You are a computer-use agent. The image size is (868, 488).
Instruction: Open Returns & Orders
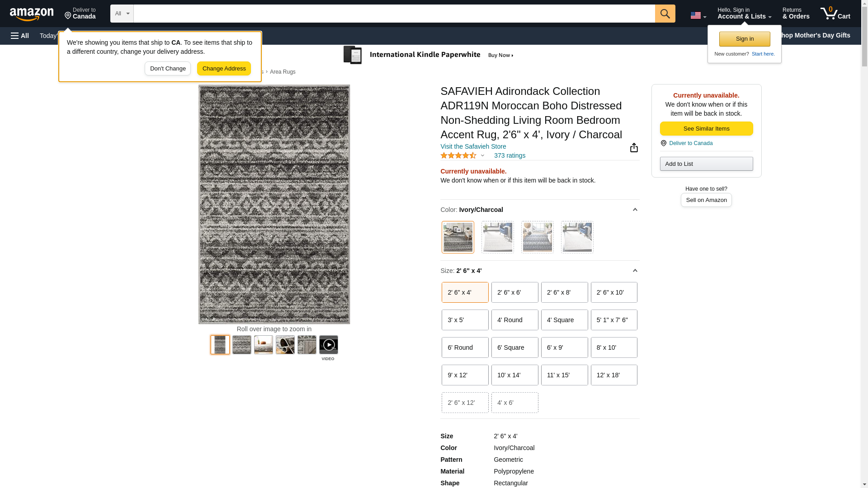(796, 14)
